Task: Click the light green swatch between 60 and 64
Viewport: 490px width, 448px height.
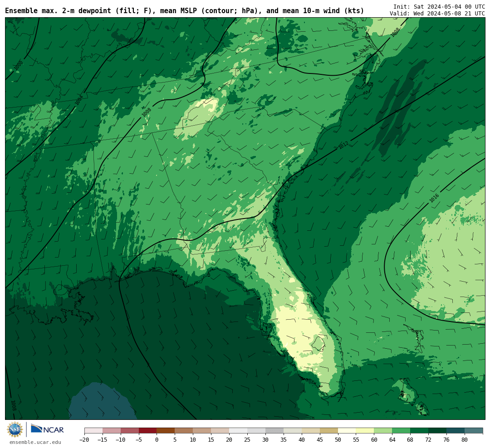Action: [x=383, y=431]
